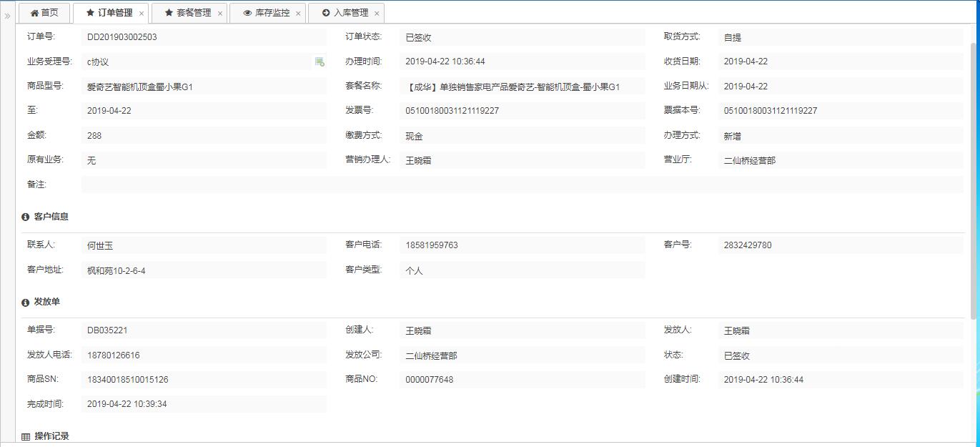The image size is (980, 447).
Task: Open the 库存监控 tab
Action: coord(266,13)
